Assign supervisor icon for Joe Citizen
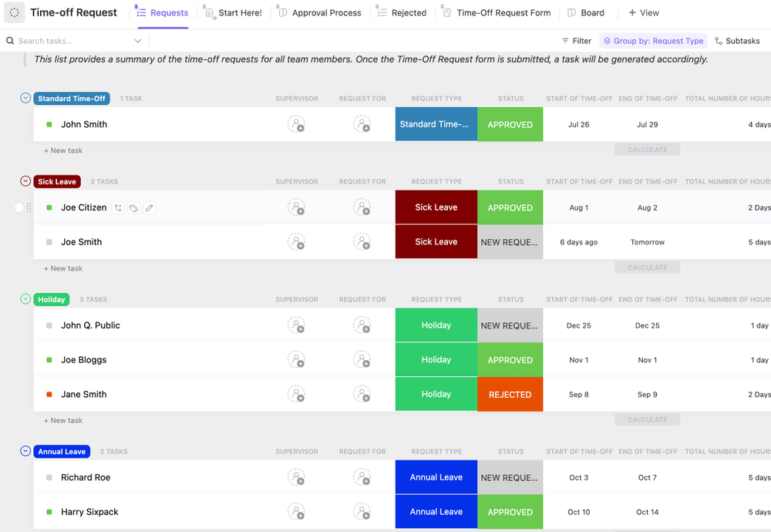This screenshot has width=771, height=532. 296,207
